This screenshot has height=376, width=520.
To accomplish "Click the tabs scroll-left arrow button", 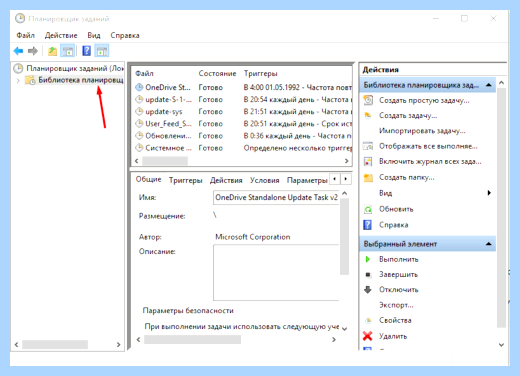I will (x=334, y=179).
